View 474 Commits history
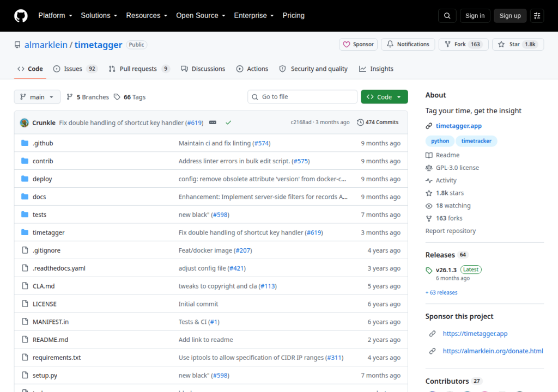 pyautogui.click(x=378, y=122)
